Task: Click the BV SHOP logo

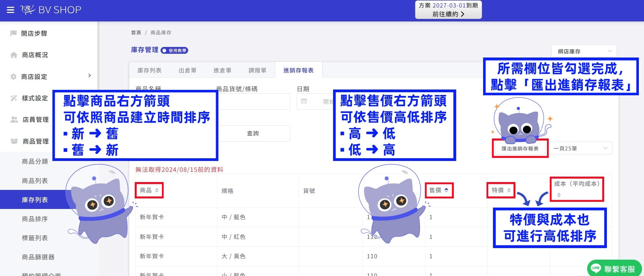Action: (51, 10)
